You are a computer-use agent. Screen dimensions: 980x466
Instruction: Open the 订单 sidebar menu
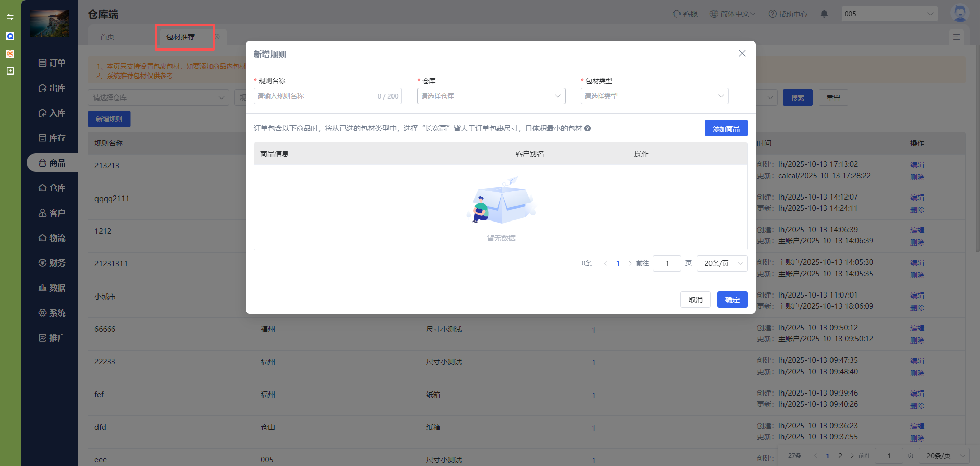click(x=52, y=63)
